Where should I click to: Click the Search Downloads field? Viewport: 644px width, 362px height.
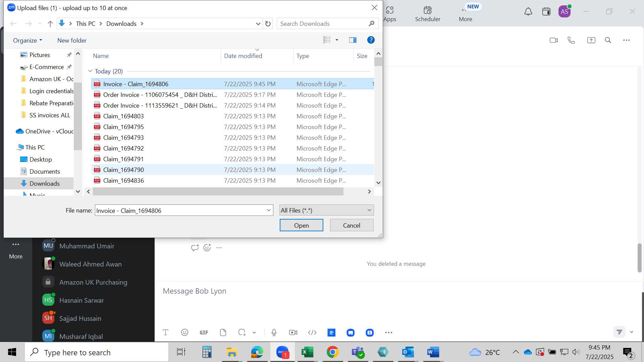327,24
